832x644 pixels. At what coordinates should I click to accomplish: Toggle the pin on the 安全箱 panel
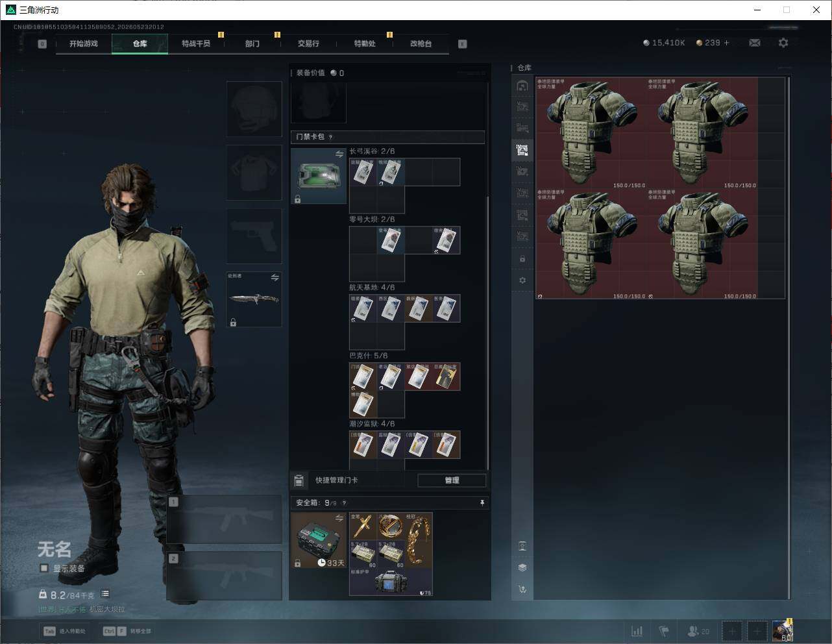pyautogui.click(x=482, y=502)
